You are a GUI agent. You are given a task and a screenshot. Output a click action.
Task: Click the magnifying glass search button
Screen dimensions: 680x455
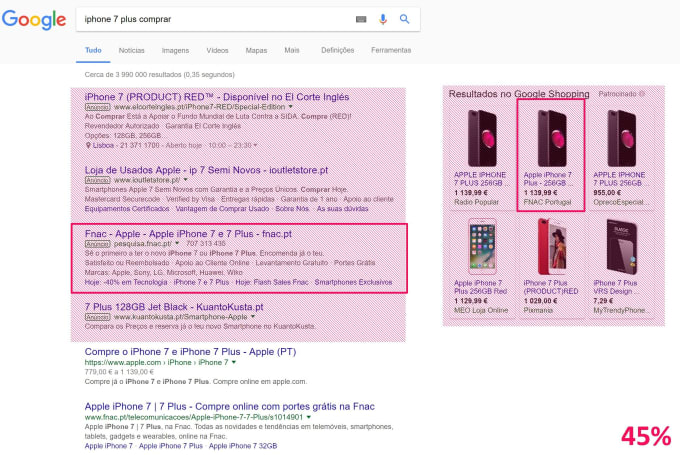click(x=404, y=19)
